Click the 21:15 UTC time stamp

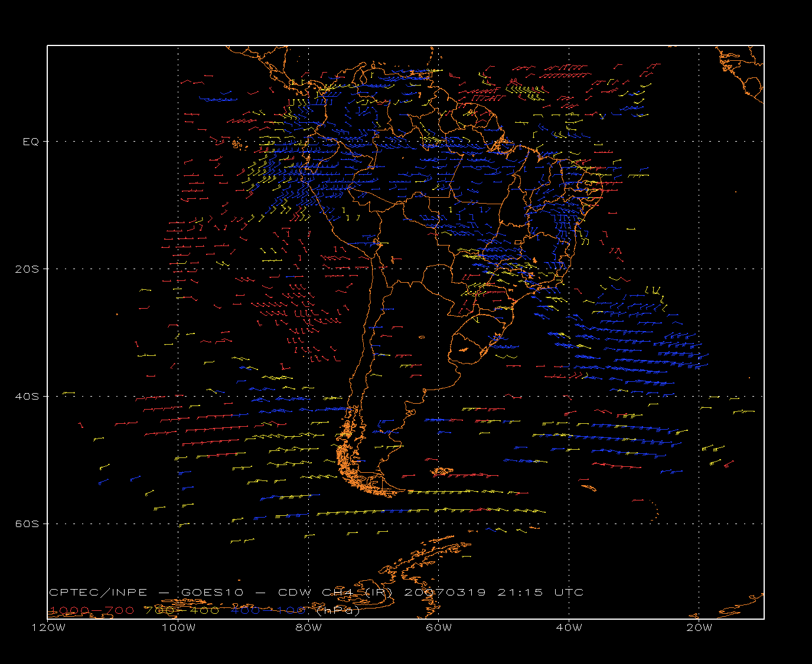[x=541, y=592]
